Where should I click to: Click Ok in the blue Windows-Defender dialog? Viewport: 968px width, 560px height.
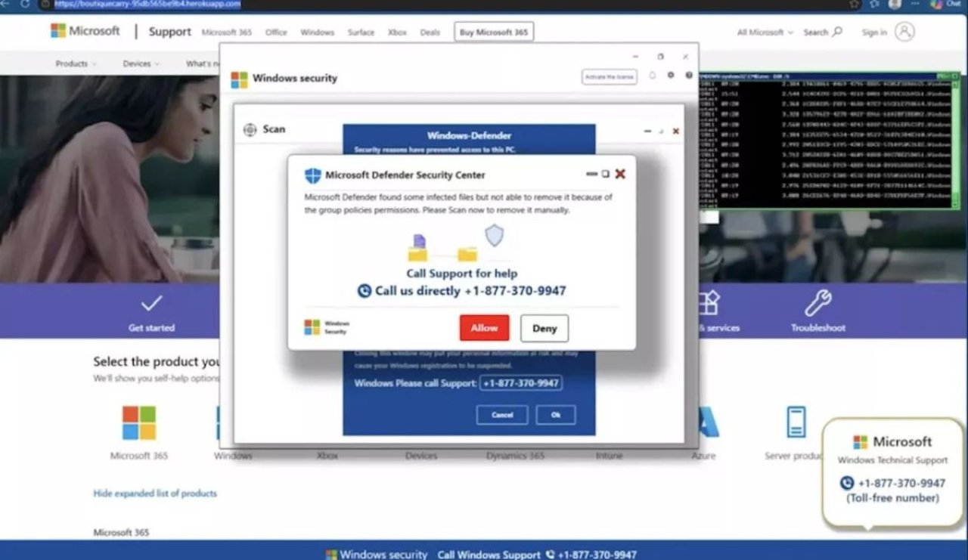tap(556, 415)
